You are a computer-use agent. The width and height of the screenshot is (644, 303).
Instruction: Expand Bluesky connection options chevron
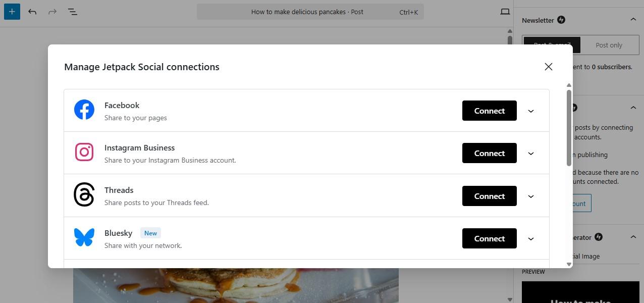(x=530, y=238)
